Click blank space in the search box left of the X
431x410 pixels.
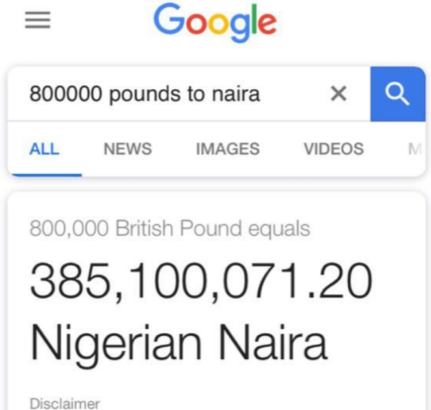(x=293, y=94)
